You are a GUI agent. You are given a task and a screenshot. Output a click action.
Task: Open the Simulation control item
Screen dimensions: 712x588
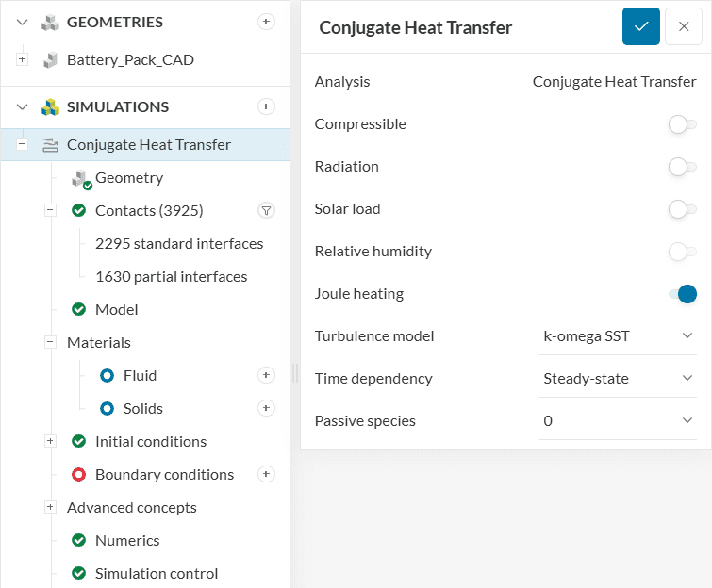(x=156, y=573)
